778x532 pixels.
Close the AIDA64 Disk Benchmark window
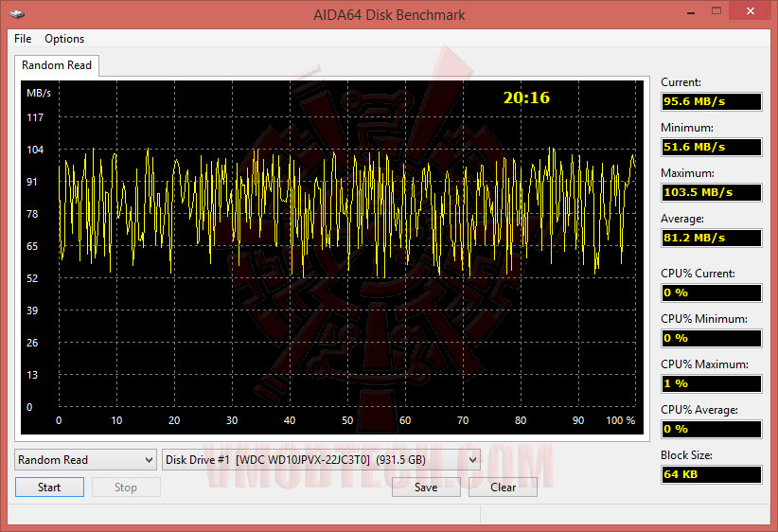coord(751,11)
